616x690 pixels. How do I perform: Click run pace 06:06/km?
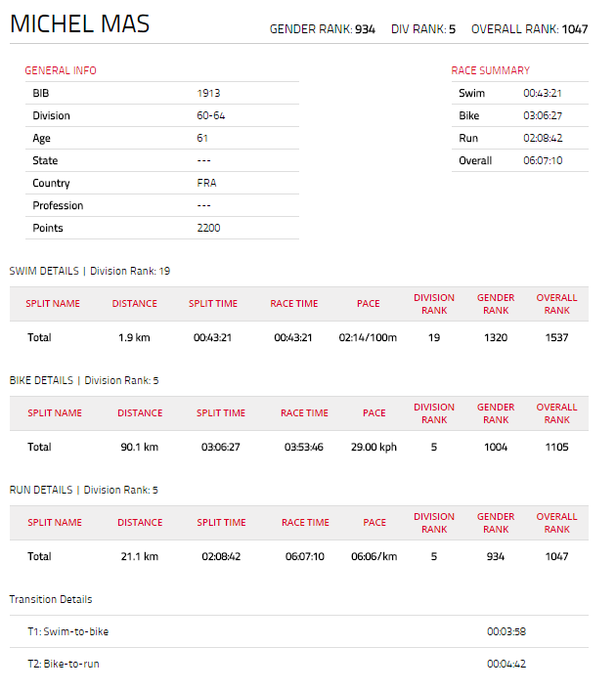click(374, 557)
